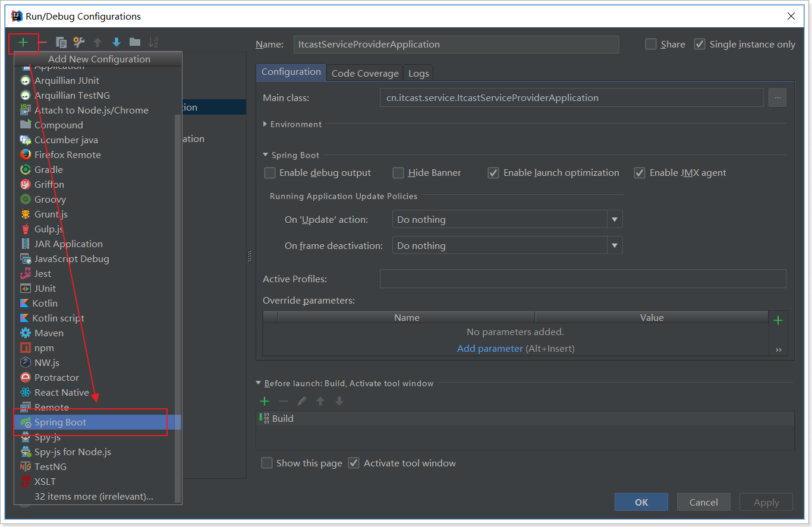
Task: Open On frame deactivation dropdown
Action: [507, 245]
